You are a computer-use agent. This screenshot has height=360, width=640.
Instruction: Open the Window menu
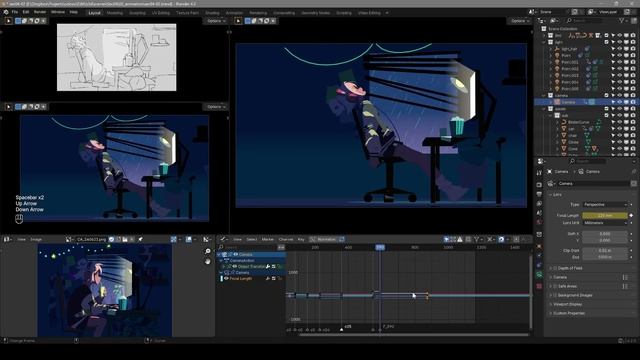pos(58,12)
